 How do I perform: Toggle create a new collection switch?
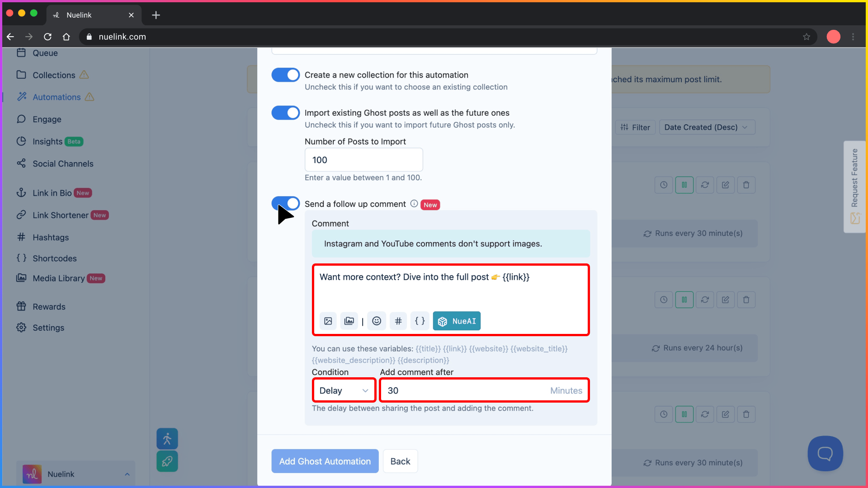(x=286, y=75)
